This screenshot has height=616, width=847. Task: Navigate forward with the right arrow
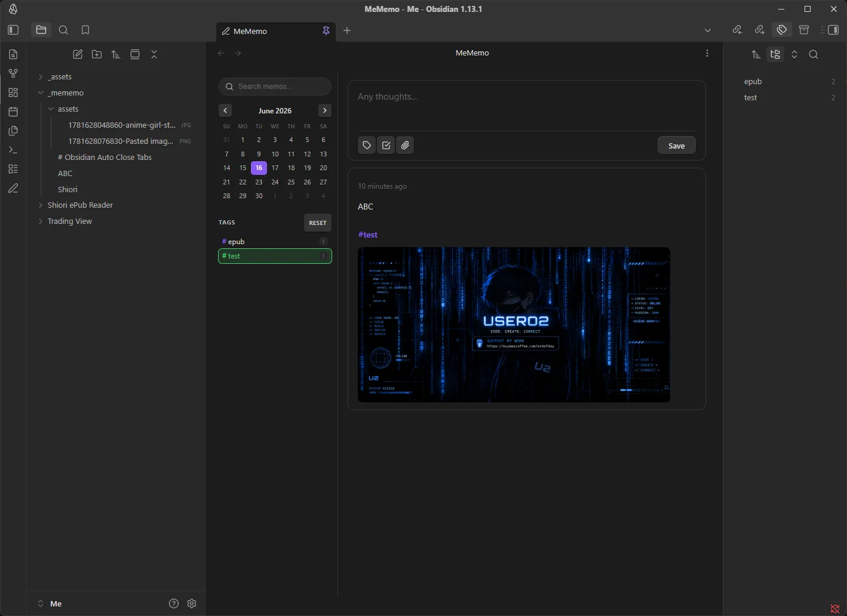coord(238,53)
